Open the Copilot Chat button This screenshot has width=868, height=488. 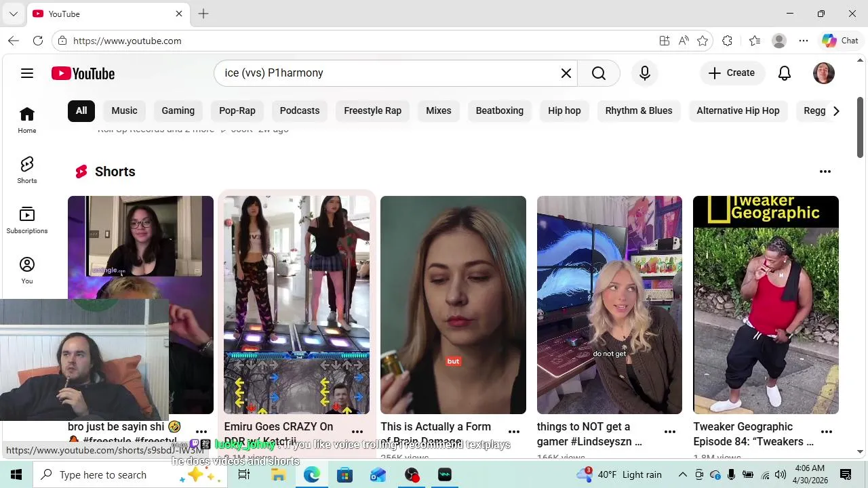pos(841,41)
